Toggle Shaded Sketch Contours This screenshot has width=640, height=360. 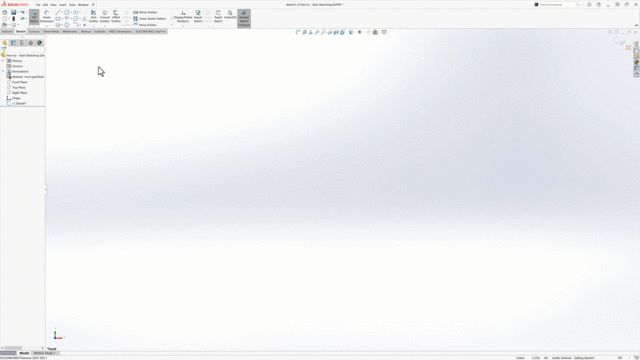point(244,18)
